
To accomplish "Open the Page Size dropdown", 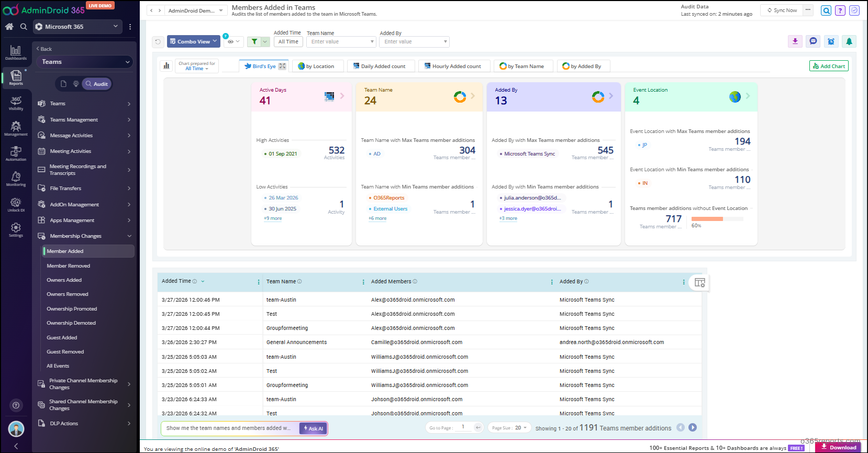I will (509, 428).
